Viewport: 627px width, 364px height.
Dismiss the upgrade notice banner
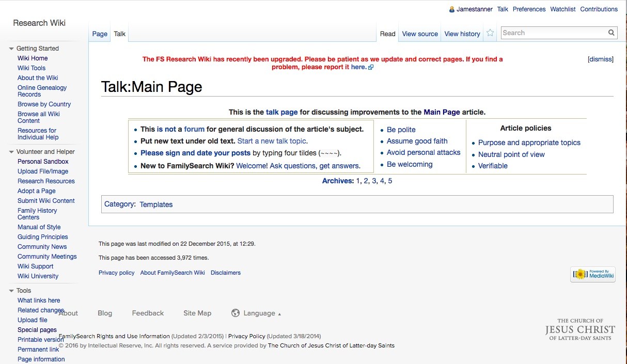600,59
